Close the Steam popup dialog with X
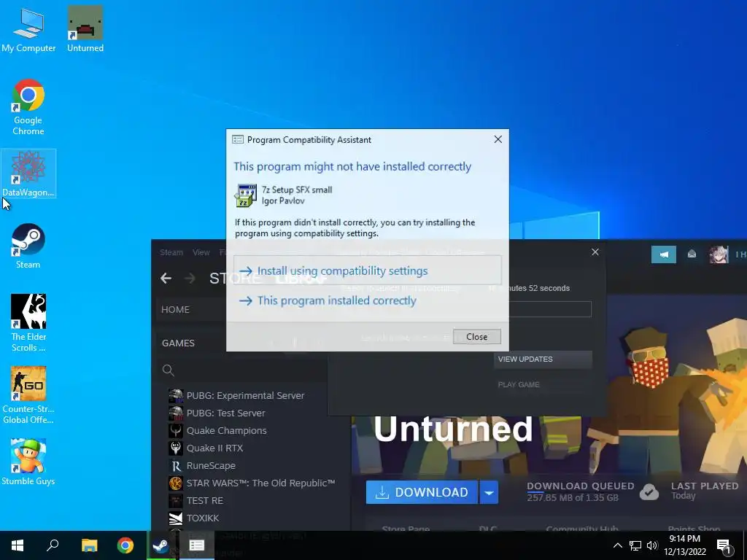The width and height of the screenshot is (747, 560). pyautogui.click(x=595, y=252)
